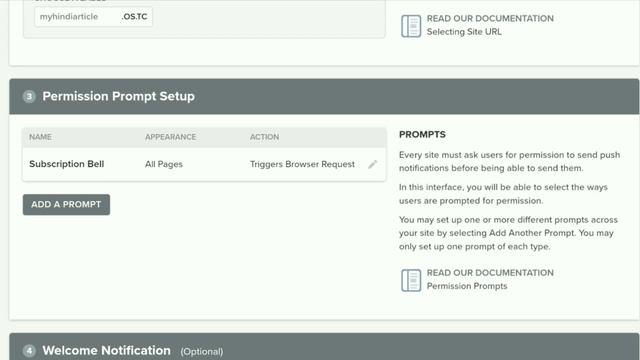Click the (Optional) label beside Welcome Notification
Image resolution: width=640 pixels, height=360 pixels.
[202, 351]
